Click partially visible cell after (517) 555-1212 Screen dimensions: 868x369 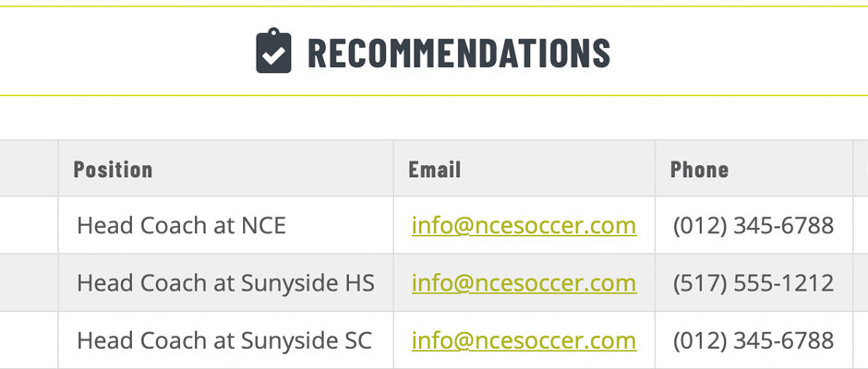pyautogui.click(x=861, y=282)
